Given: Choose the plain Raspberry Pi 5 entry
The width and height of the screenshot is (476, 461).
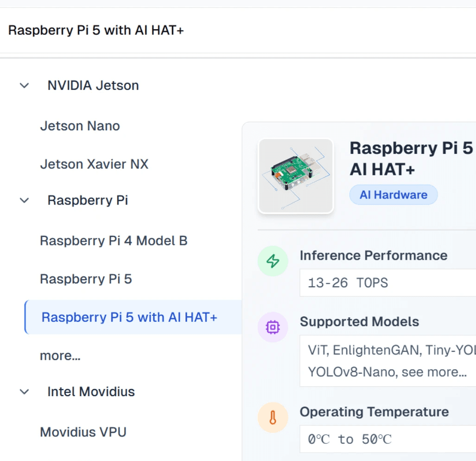Looking at the screenshot, I should click(x=86, y=279).
